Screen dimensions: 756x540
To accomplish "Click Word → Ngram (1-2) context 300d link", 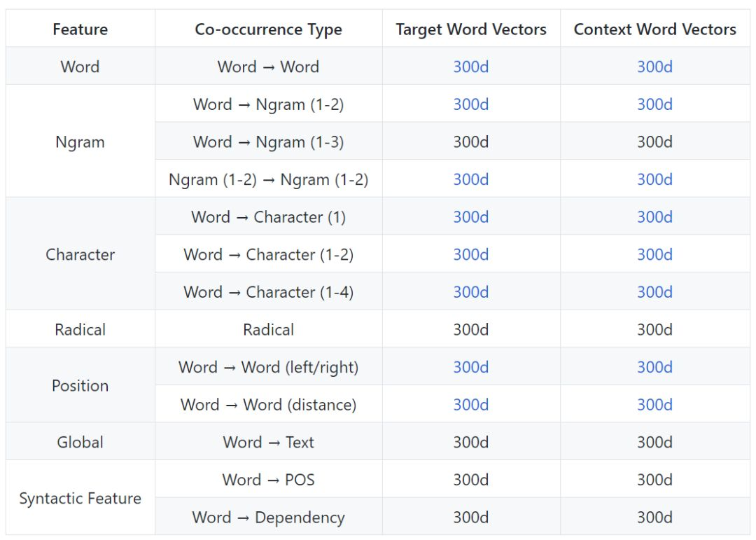I will [x=654, y=104].
